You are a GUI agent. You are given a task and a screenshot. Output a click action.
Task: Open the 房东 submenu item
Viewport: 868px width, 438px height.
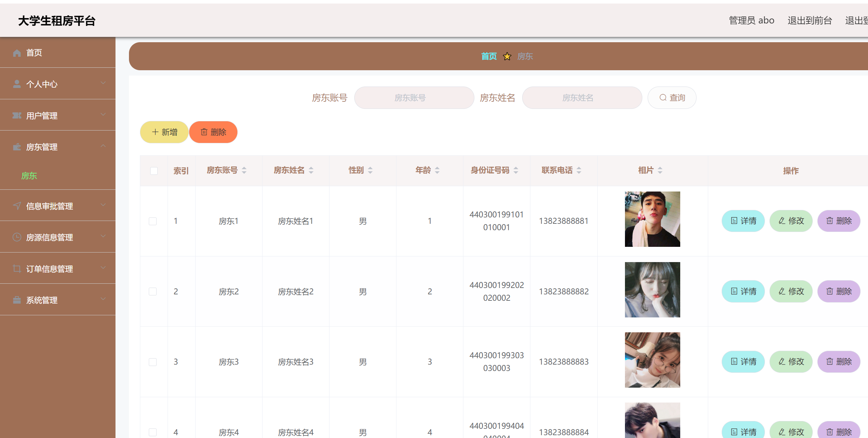[29, 176]
